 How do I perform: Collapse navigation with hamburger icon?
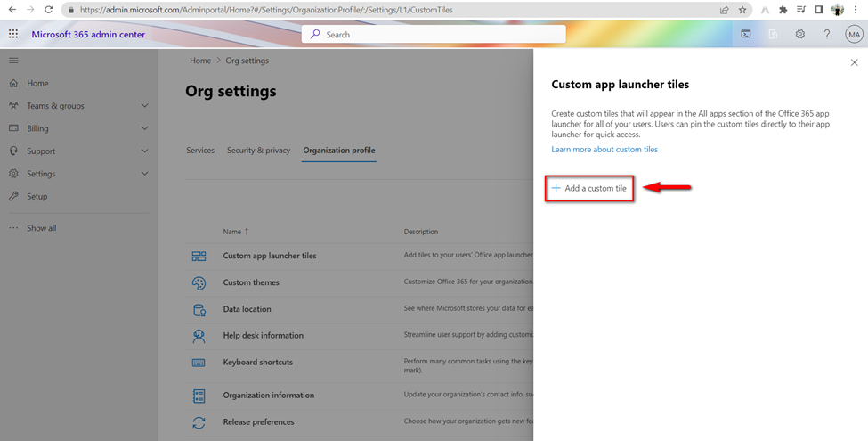14,61
